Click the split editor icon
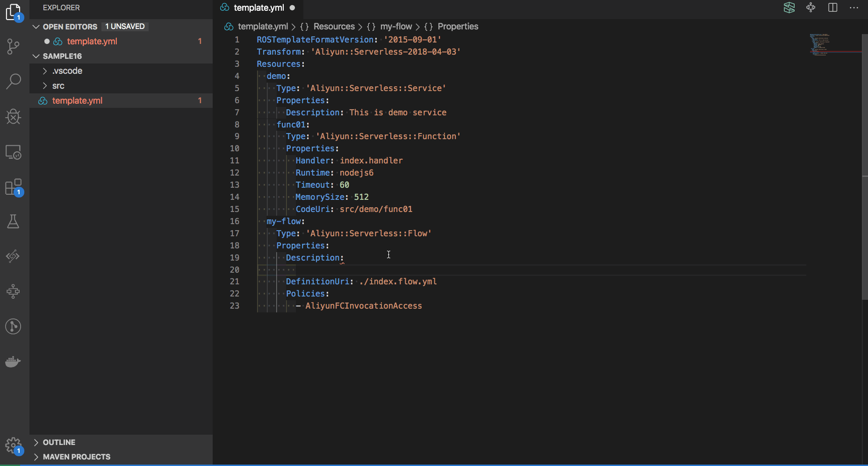The image size is (868, 466). (832, 7)
